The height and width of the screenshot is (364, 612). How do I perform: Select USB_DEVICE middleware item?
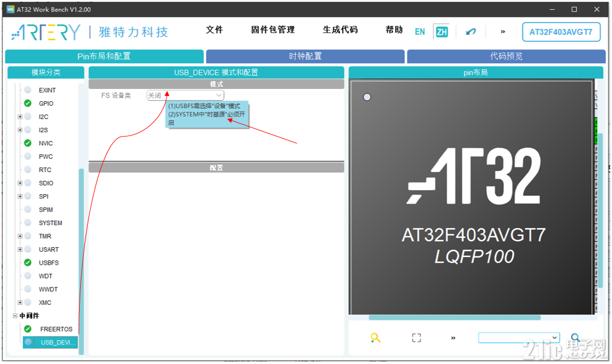tap(51, 342)
